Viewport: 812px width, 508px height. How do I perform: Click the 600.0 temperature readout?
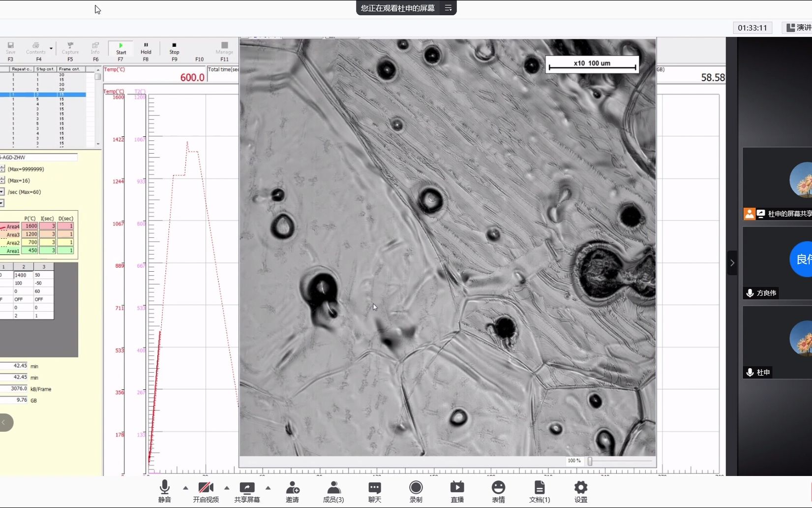192,77
